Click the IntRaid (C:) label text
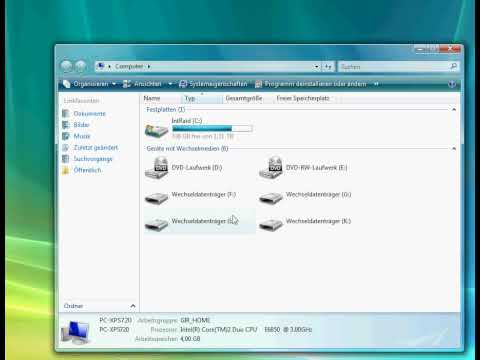This screenshot has height=360, width=480. (187, 121)
